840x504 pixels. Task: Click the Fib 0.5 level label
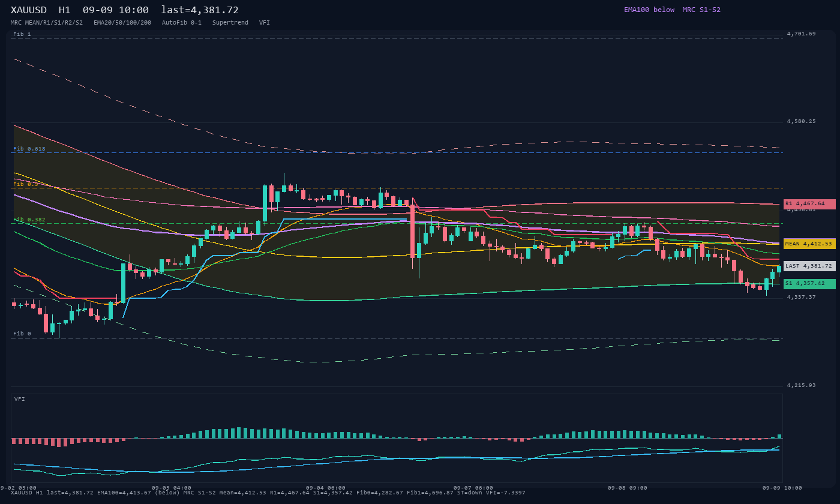click(x=26, y=184)
